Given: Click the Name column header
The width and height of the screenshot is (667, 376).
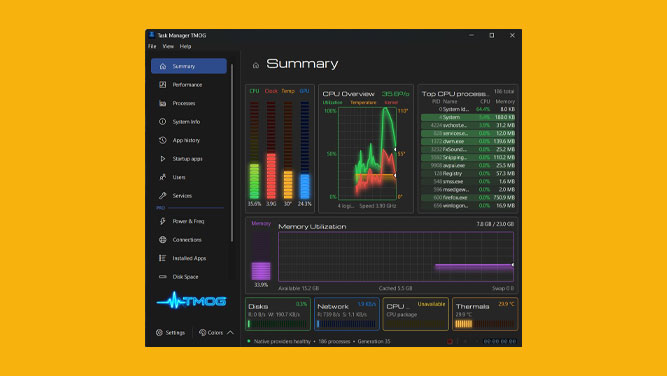Looking at the screenshot, I should click(450, 102).
